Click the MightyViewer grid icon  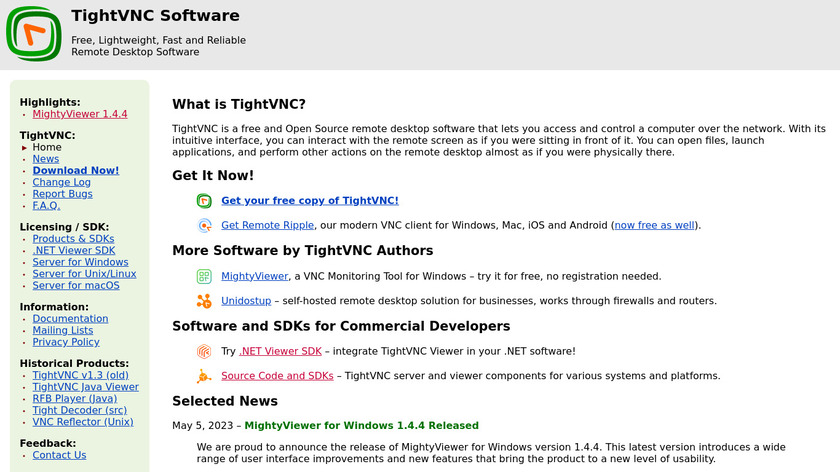click(x=204, y=276)
